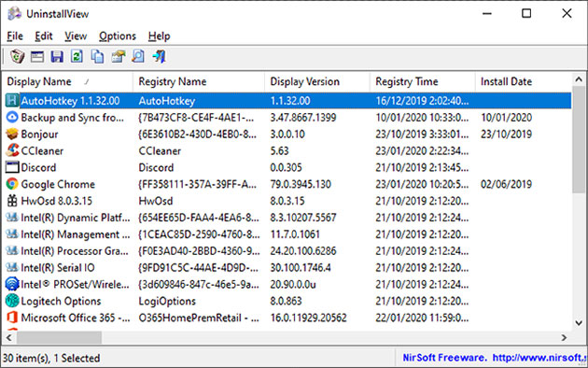Click the horizontal scrollbar right arrow
Viewport: 588px width, 368px height.
(564, 337)
